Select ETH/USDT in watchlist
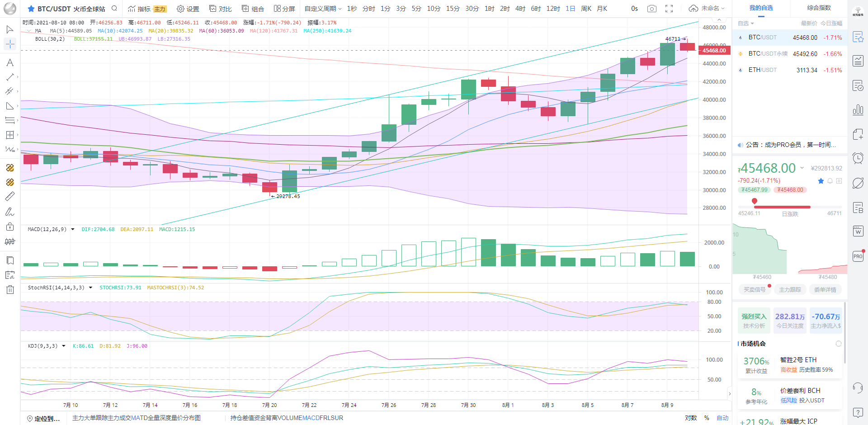The width and height of the screenshot is (868, 425). coord(790,70)
